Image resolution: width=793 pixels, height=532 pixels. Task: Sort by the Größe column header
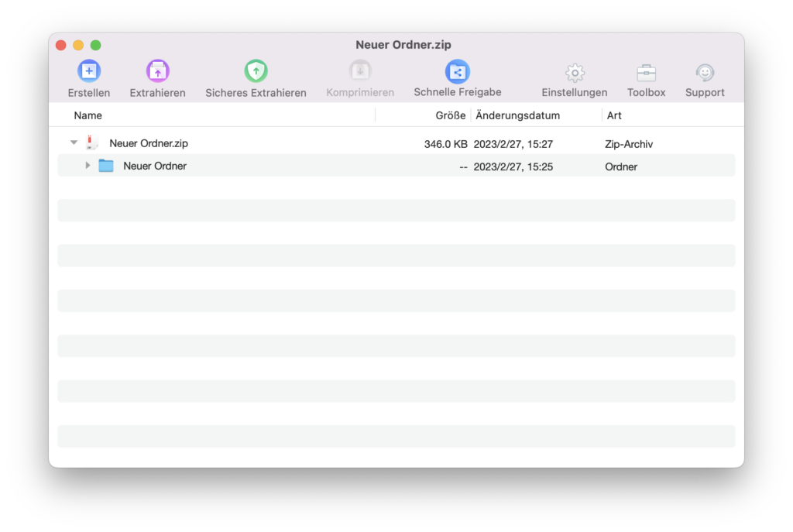[450, 115]
